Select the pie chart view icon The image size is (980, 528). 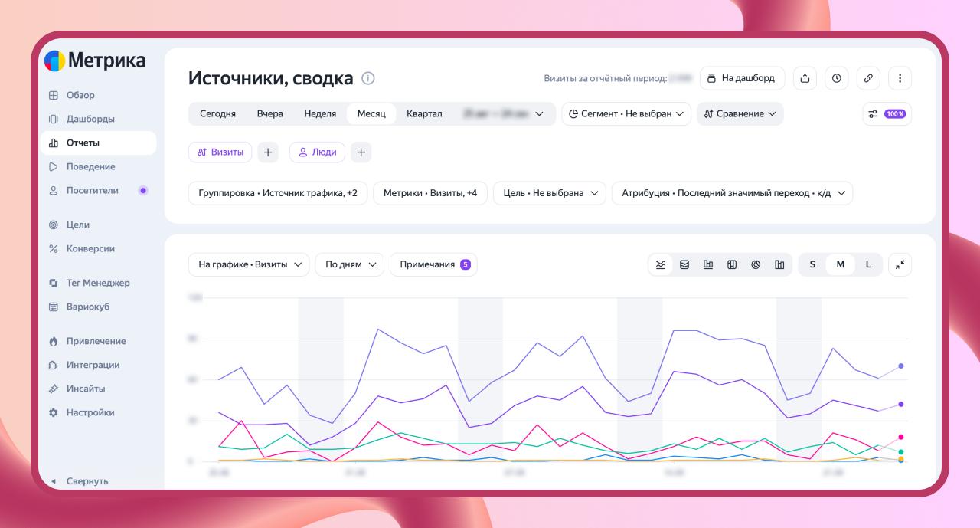[x=756, y=264]
